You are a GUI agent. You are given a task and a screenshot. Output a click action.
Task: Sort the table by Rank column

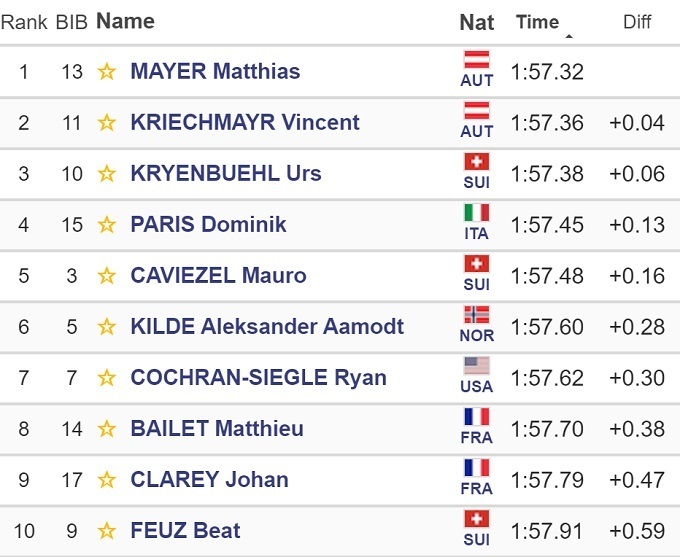[23, 21]
